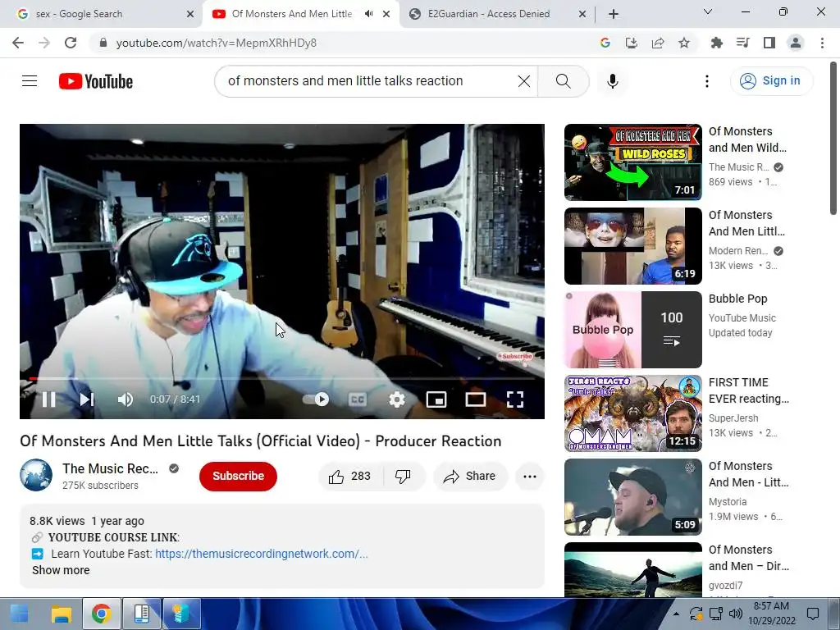Go back in browser history

point(18,43)
